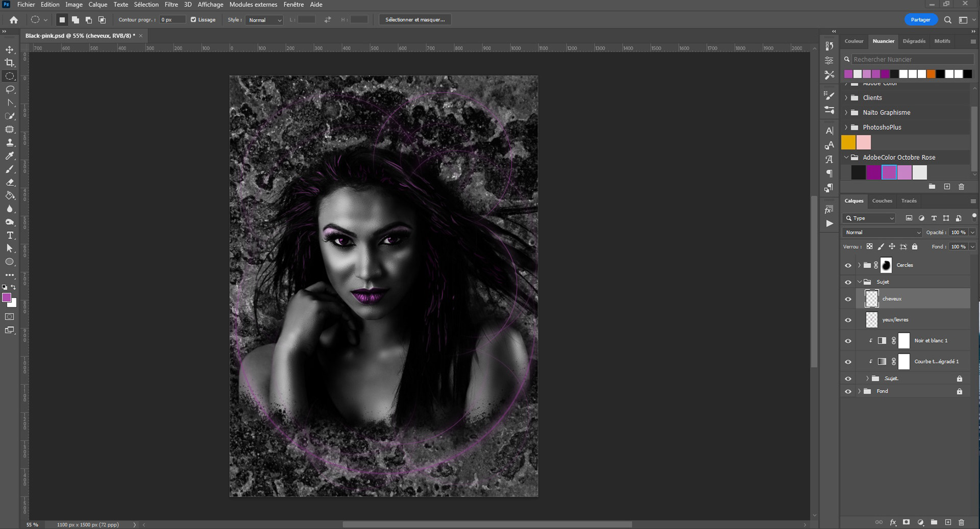Screen dimensions: 980x529
Task: Select the Brush tool
Action: (x=10, y=169)
